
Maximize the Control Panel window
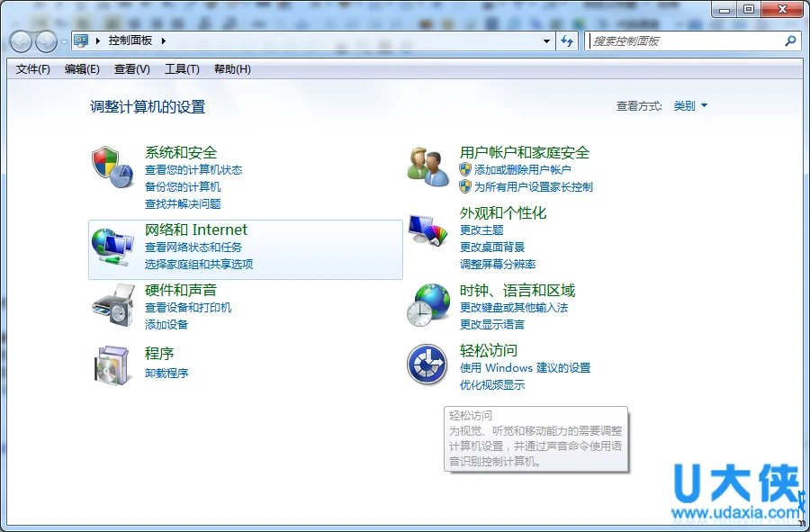tap(749, 9)
